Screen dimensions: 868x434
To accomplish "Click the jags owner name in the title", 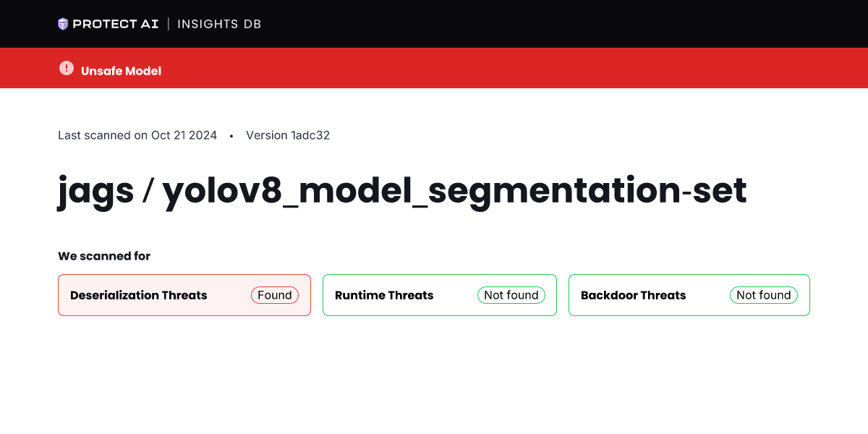I will click(x=96, y=190).
